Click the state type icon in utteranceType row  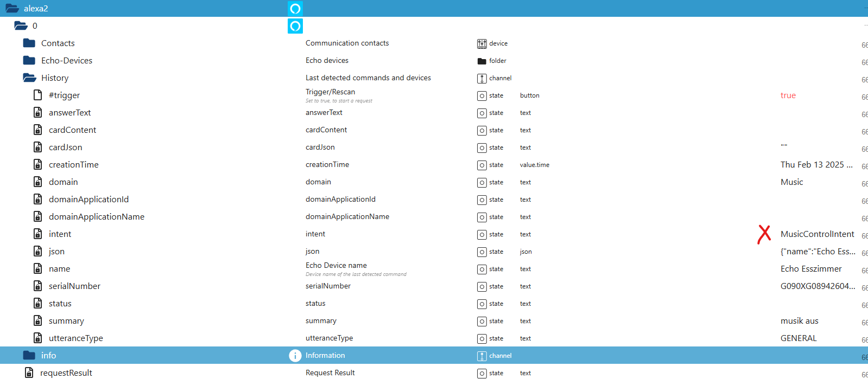[x=482, y=339]
